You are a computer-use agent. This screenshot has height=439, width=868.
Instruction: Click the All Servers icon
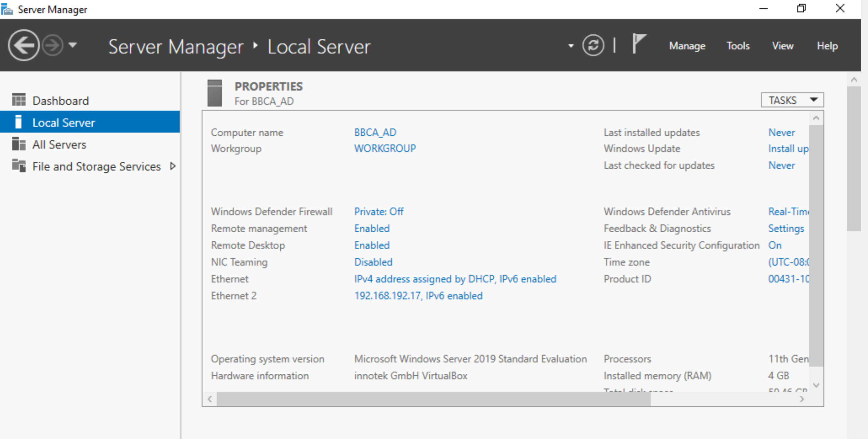point(19,144)
